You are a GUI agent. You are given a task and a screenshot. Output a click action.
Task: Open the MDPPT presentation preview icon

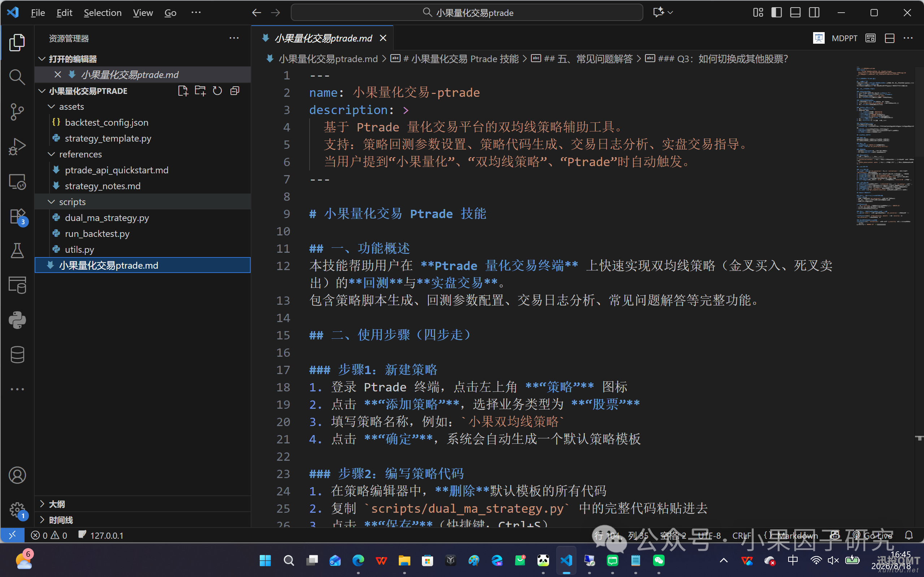click(x=819, y=38)
